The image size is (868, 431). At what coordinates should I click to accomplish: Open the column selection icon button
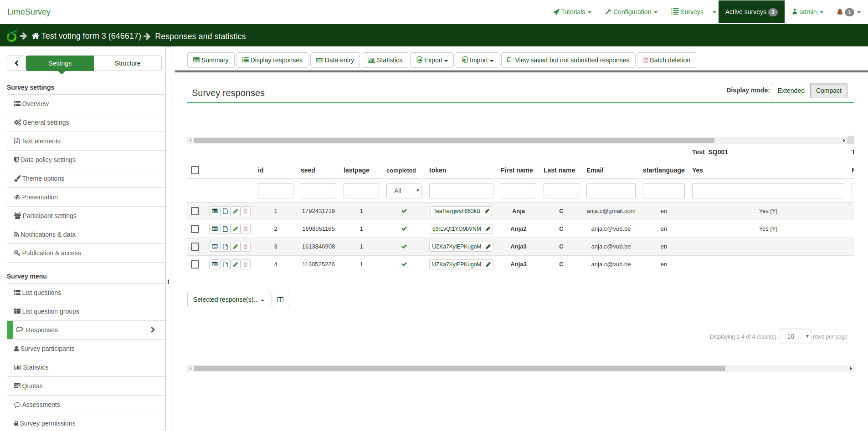point(280,299)
